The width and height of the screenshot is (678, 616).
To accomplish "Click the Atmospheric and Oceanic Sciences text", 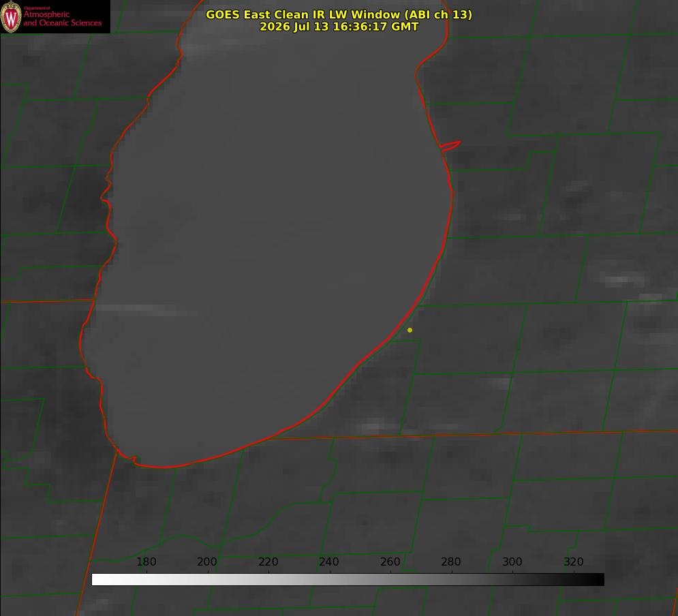I will point(62,18).
